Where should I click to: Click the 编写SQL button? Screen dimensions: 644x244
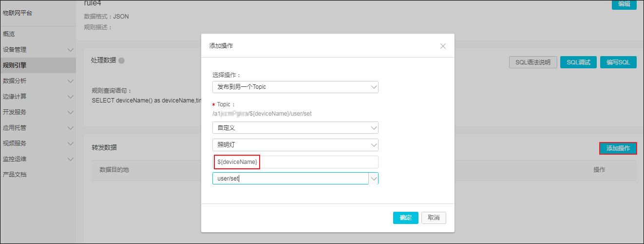tap(618, 62)
